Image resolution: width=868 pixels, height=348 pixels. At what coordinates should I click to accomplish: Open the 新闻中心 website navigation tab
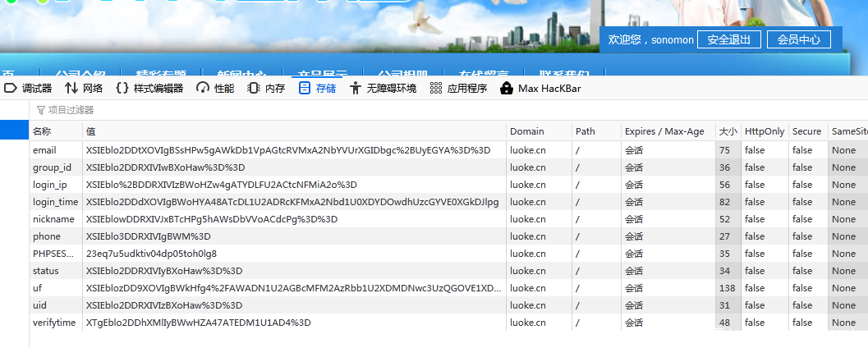click(241, 72)
